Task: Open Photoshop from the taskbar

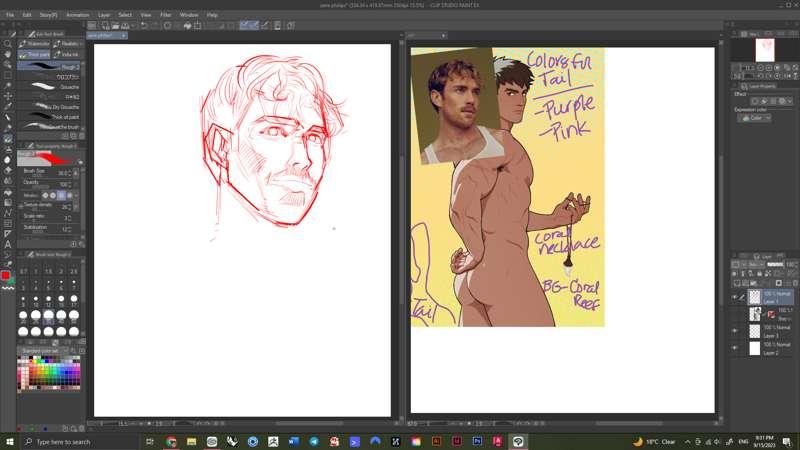Action: [x=477, y=442]
